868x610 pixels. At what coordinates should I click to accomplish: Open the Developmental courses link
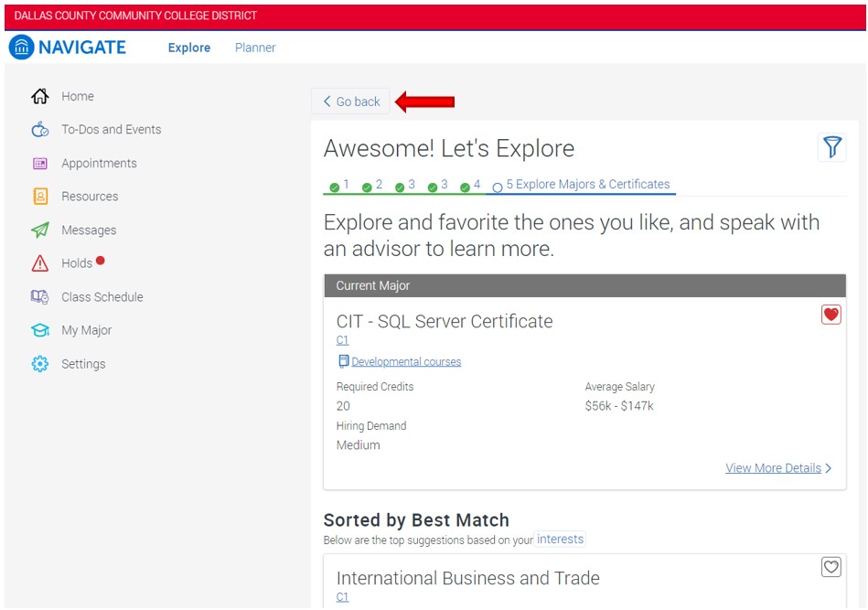[405, 362]
